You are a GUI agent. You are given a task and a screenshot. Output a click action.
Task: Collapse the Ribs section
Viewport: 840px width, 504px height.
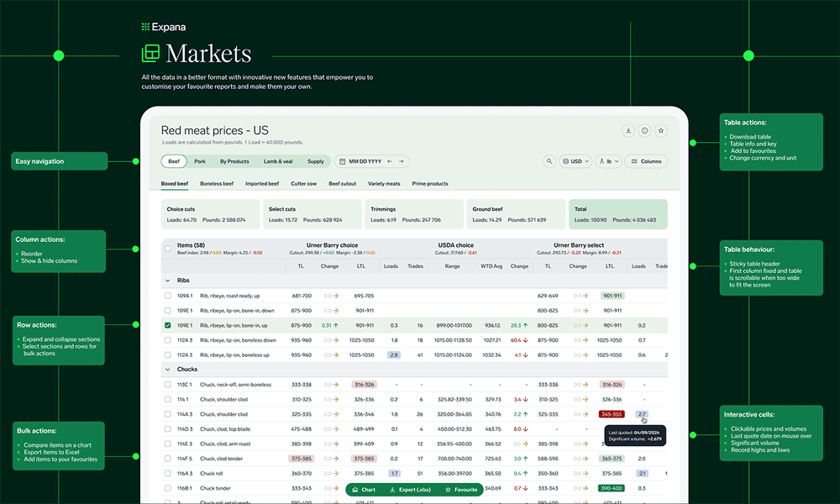(168, 281)
